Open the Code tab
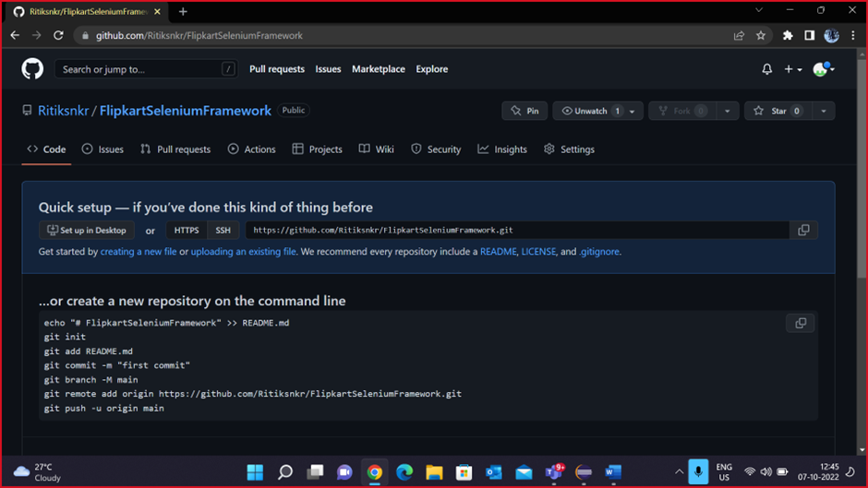868x488 pixels. point(46,149)
